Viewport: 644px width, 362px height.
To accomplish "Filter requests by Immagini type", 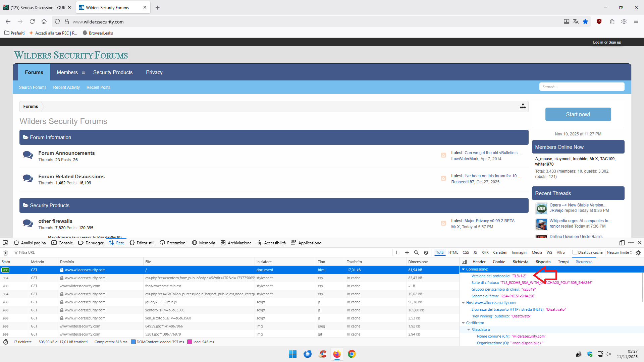I will click(x=519, y=253).
